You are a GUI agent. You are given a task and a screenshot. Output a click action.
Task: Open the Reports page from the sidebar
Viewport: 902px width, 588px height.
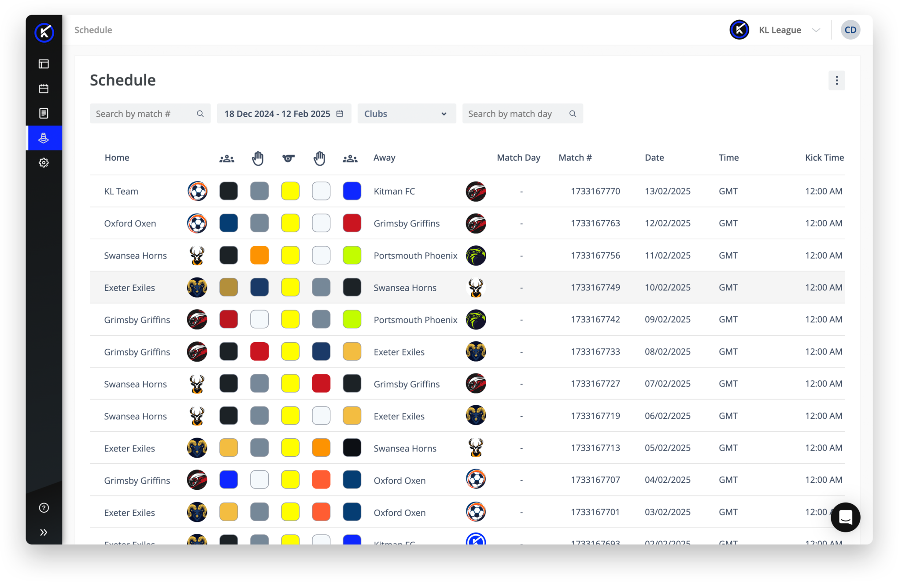[44, 113]
